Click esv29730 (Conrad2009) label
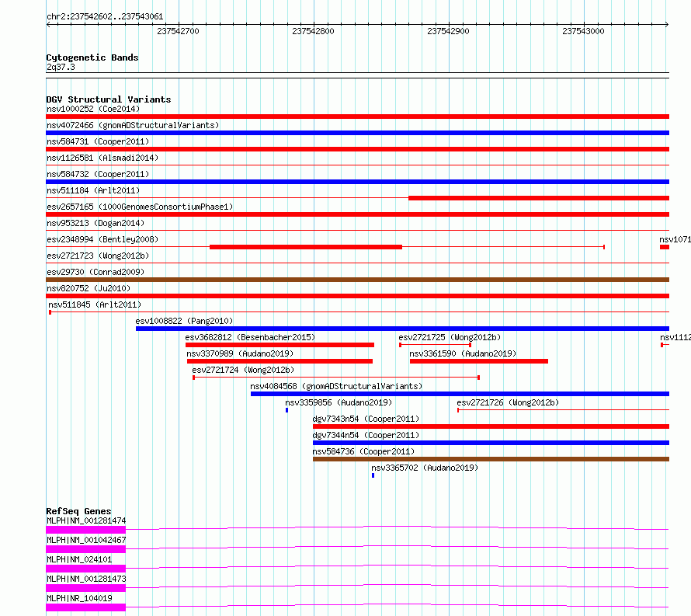The height and width of the screenshot is (616, 691). click(95, 272)
